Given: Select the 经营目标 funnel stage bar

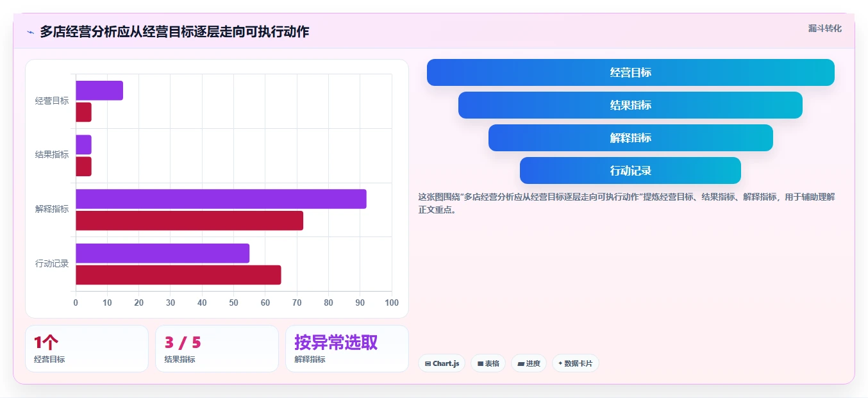Looking at the screenshot, I should [x=630, y=72].
